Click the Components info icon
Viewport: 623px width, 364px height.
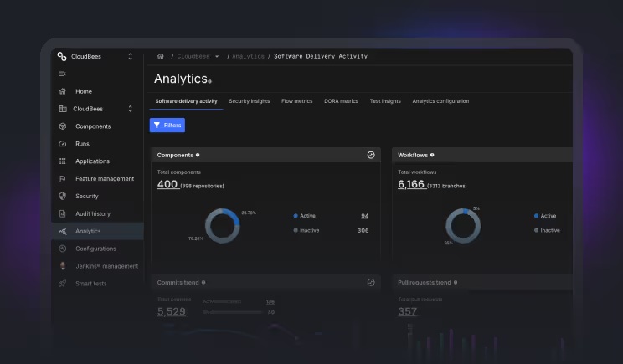tap(198, 155)
